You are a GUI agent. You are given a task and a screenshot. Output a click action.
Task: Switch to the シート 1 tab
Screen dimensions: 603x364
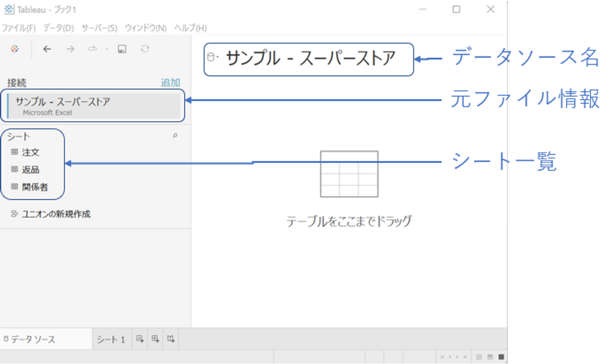click(x=111, y=340)
